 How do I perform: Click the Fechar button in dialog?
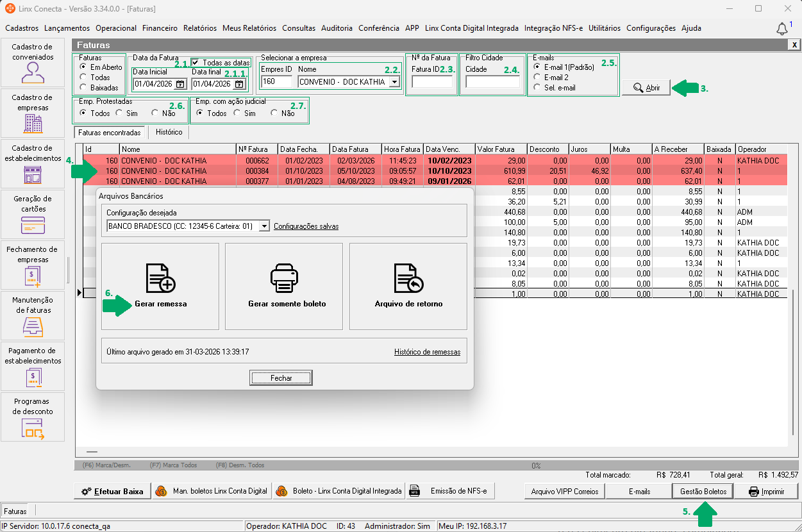281,378
